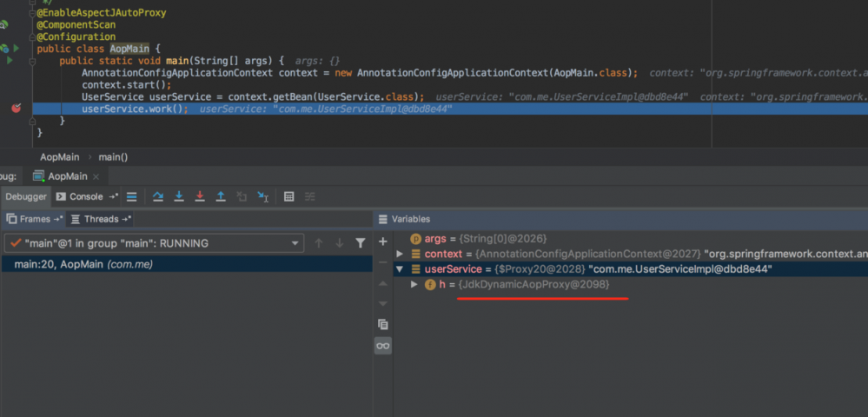Screen dimensions: 868x417
Task: Toggle the breakpoint on userService.work() line
Action: [x=16, y=109]
